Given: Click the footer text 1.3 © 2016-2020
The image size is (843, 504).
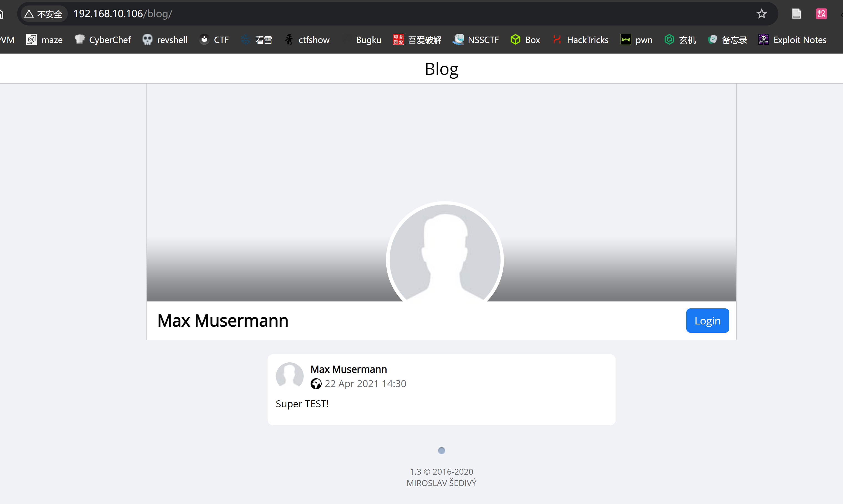Looking at the screenshot, I should [441, 472].
